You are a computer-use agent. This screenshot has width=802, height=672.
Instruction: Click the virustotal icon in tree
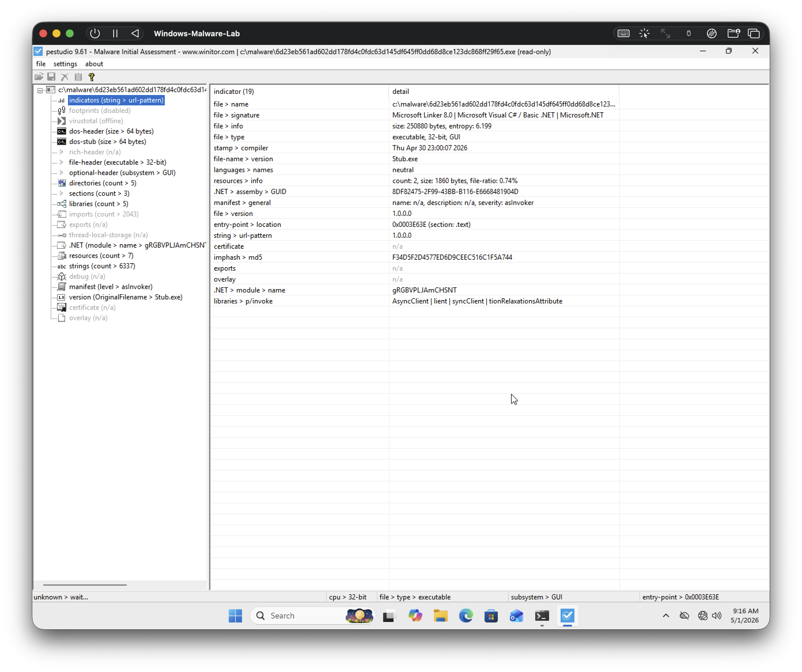tap(61, 121)
